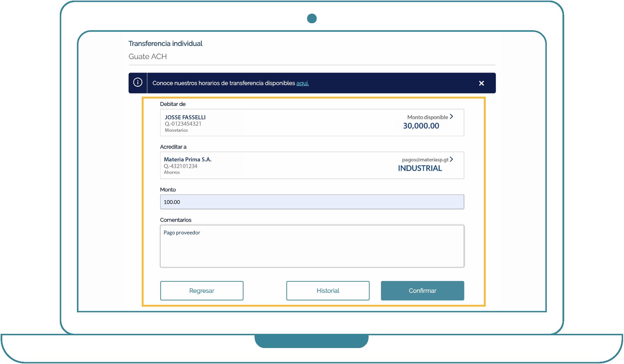Screen dimensions: 624x364
Task: Dismiss the transfer schedule banner with X
Action: (481, 83)
